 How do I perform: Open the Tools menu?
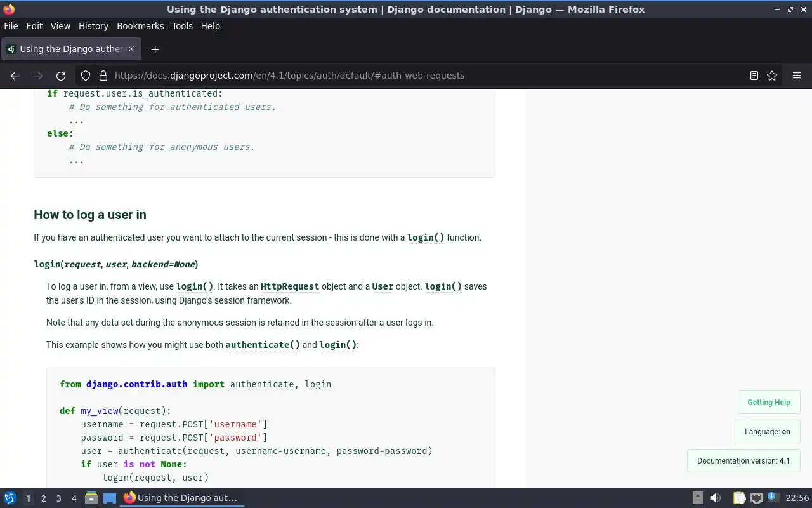coord(182,26)
